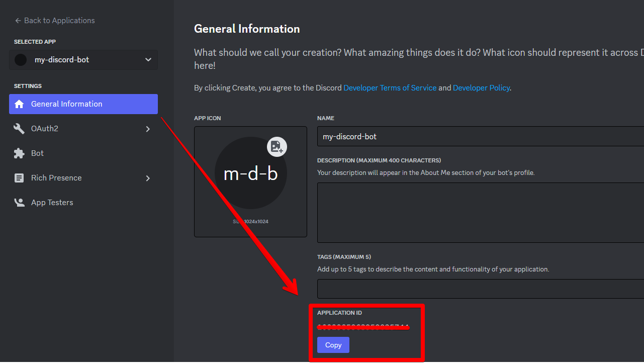Click the tags input field
Screen dimensions: 644x364
[452, 289]
